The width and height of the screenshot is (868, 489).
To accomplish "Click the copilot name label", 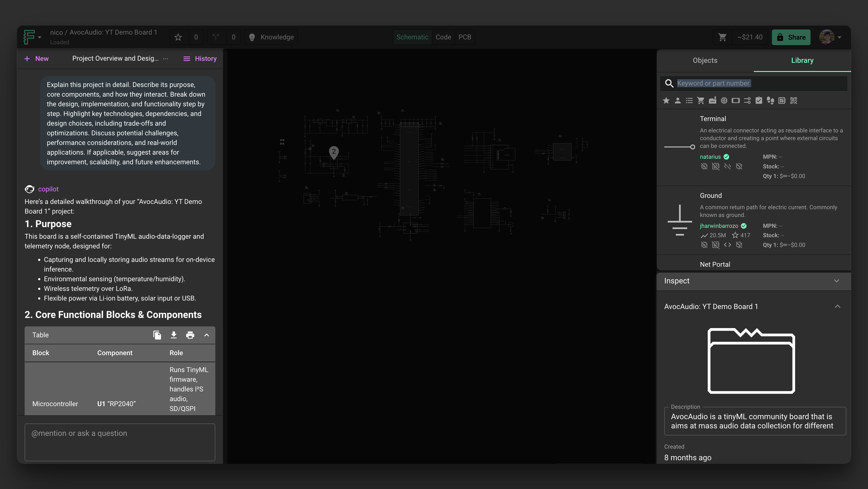I will (x=48, y=189).
